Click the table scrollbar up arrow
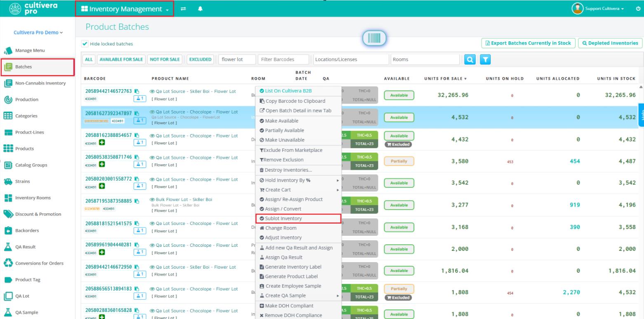Screen dimensions: 644x319 click(641, 87)
